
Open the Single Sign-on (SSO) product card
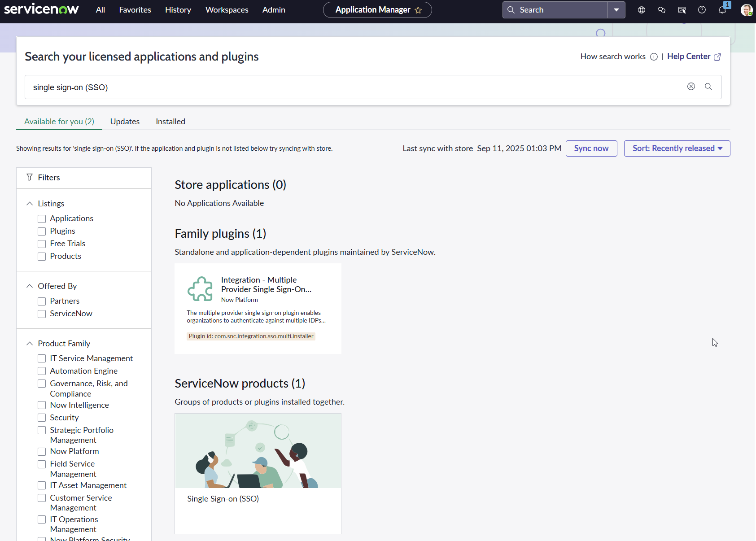pos(258,473)
